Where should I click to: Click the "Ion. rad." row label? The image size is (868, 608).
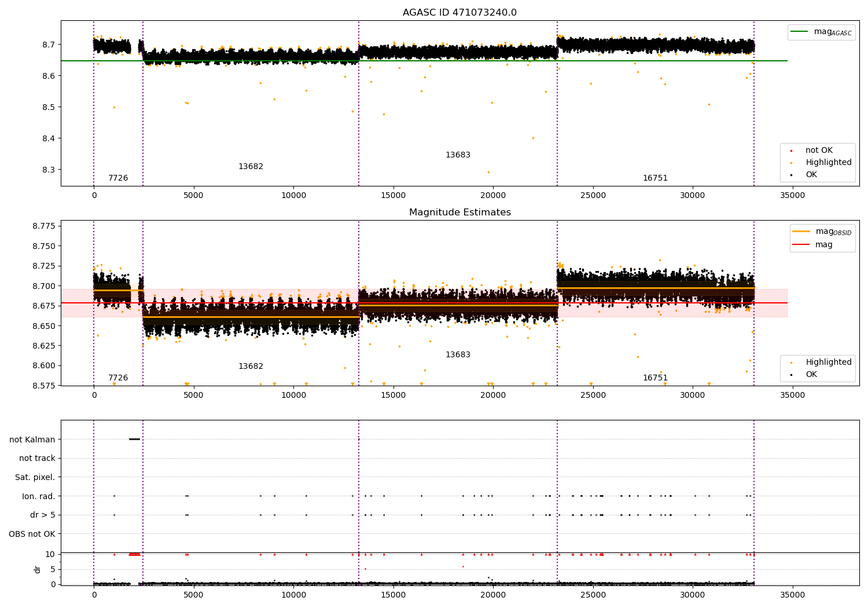39,496
